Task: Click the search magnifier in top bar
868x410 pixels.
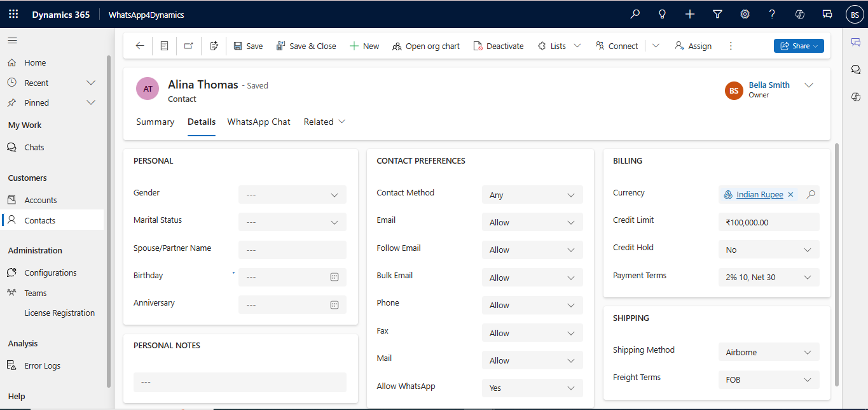Action: point(635,14)
